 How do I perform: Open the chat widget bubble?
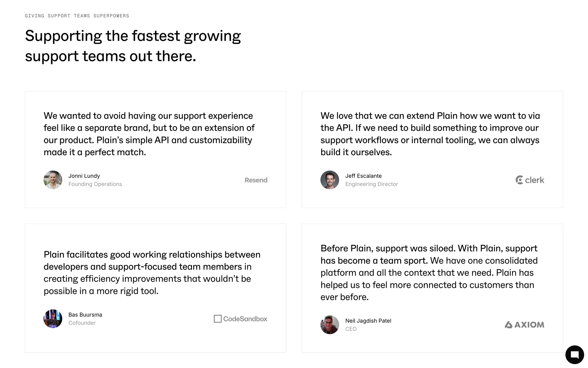click(x=575, y=355)
